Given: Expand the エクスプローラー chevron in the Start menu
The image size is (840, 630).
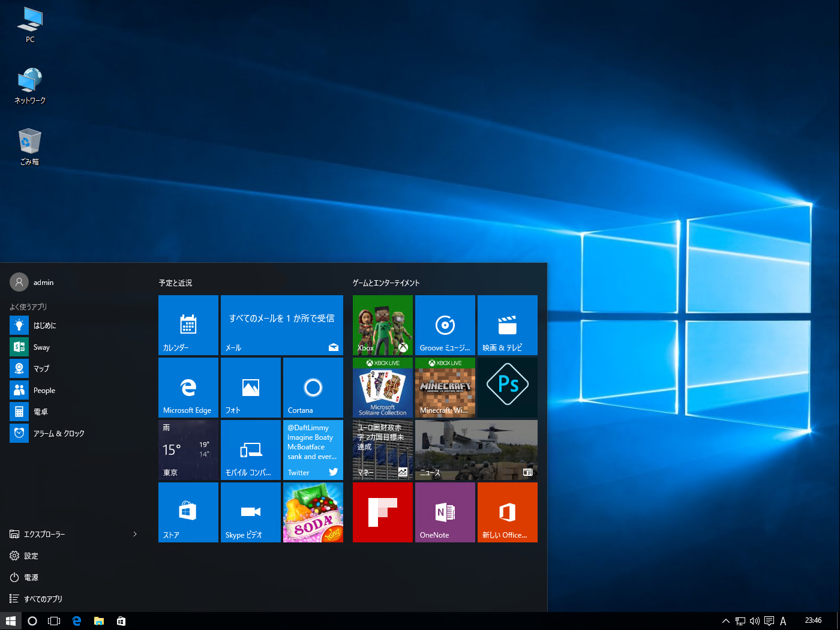Looking at the screenshot, I should click(x=135, y=534).
